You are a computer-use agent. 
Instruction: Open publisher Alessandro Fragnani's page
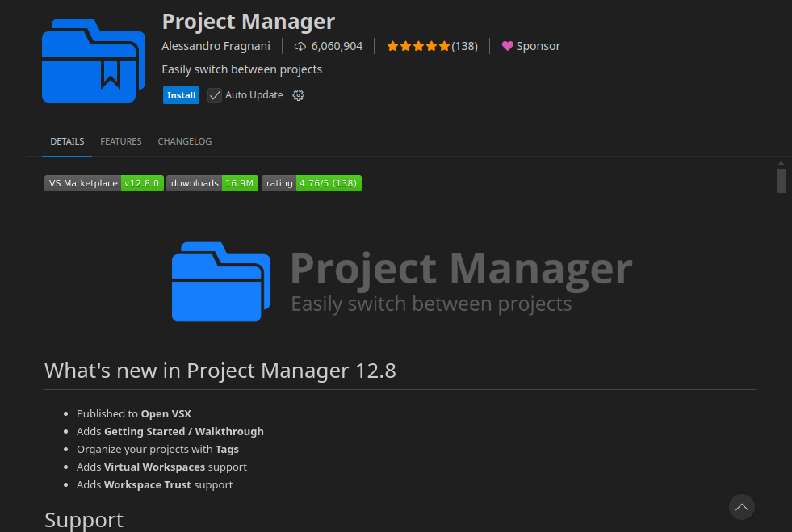[x=216, y=46]
